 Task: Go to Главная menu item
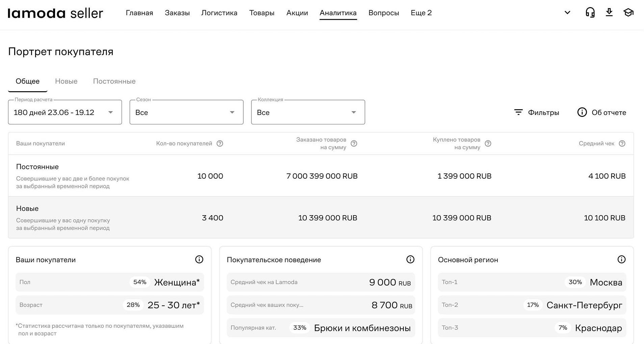(140, 13)
